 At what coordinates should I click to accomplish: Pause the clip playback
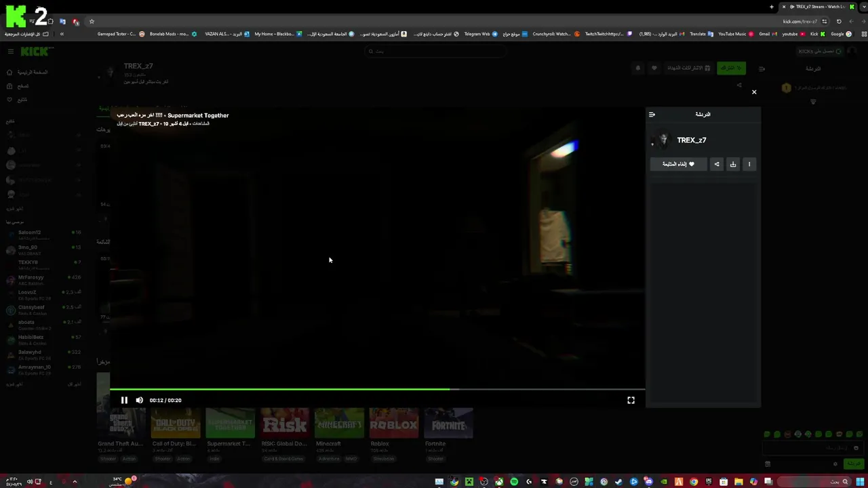[x=124, y=400]
